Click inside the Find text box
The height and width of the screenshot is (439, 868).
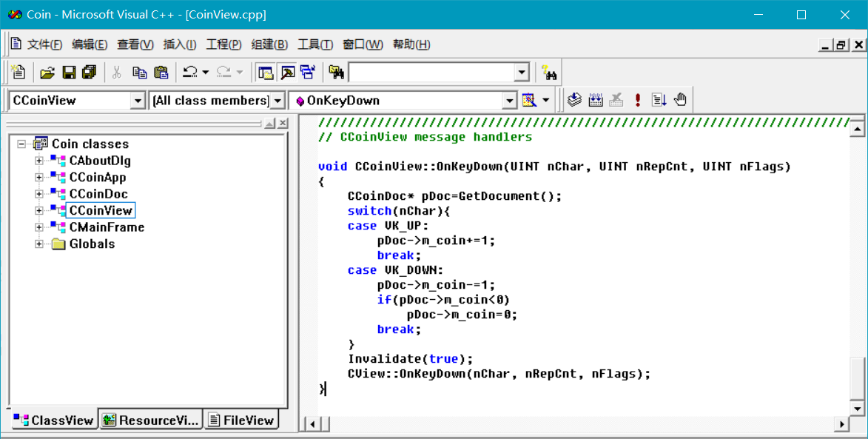(431, 73)
